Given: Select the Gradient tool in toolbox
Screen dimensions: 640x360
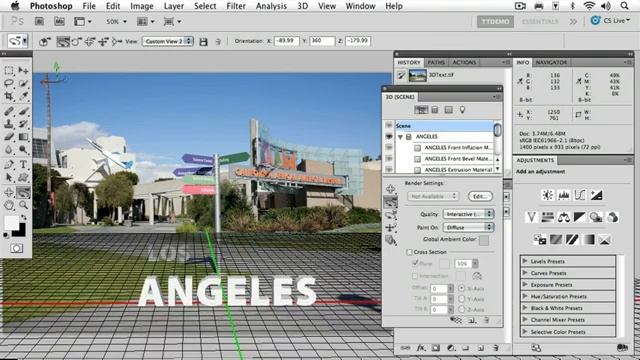Looking at the screenshot, I should click(x=23, y=137).
